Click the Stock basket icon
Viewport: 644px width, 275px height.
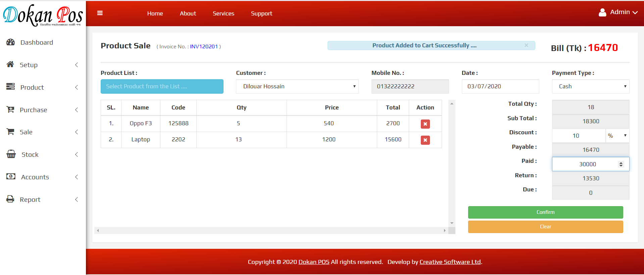(x=11, y=154)
